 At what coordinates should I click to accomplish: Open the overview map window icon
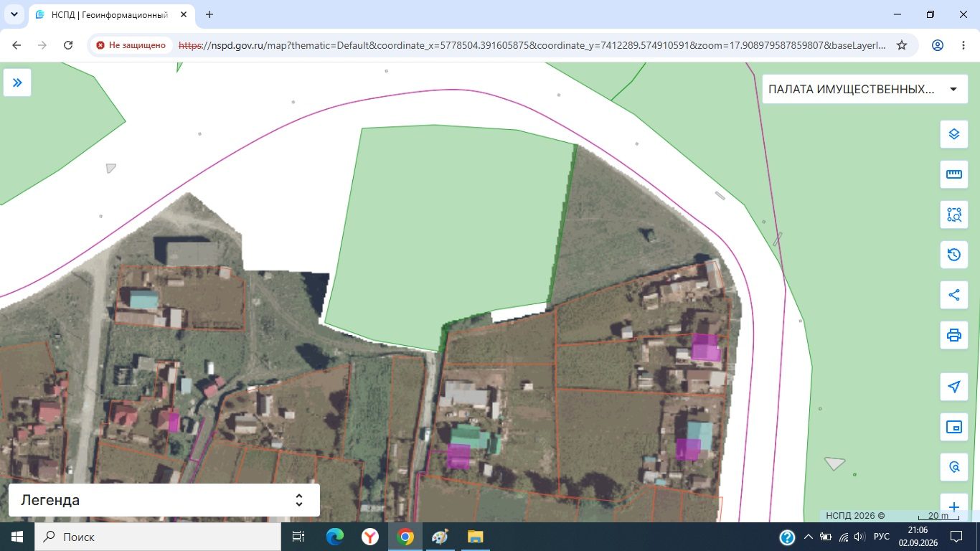click(x=953, y=427)
